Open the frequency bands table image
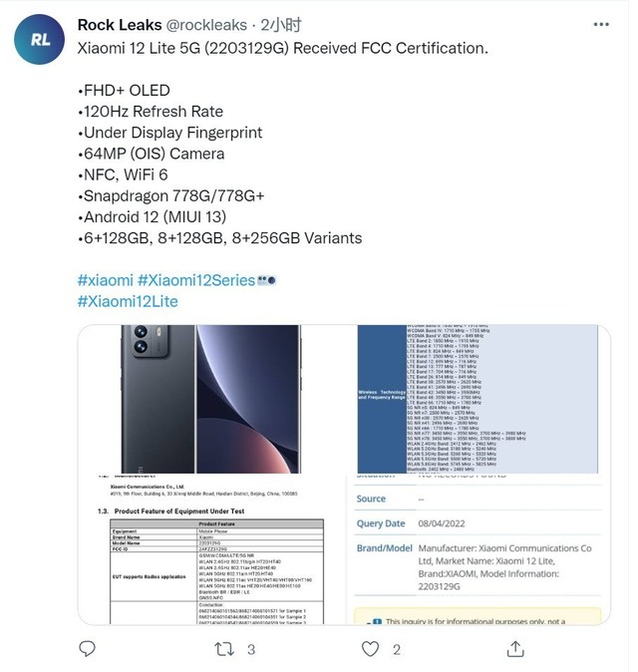The image size is (638, 672). click(478, 399)
